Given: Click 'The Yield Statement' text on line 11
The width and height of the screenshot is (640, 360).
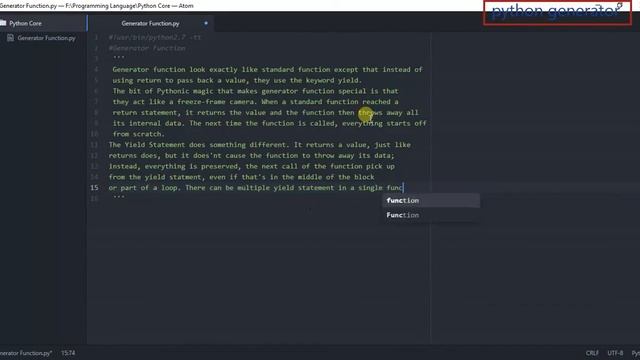Looking at the screenshot, I should pyautogui.click(x=147, y=145).
